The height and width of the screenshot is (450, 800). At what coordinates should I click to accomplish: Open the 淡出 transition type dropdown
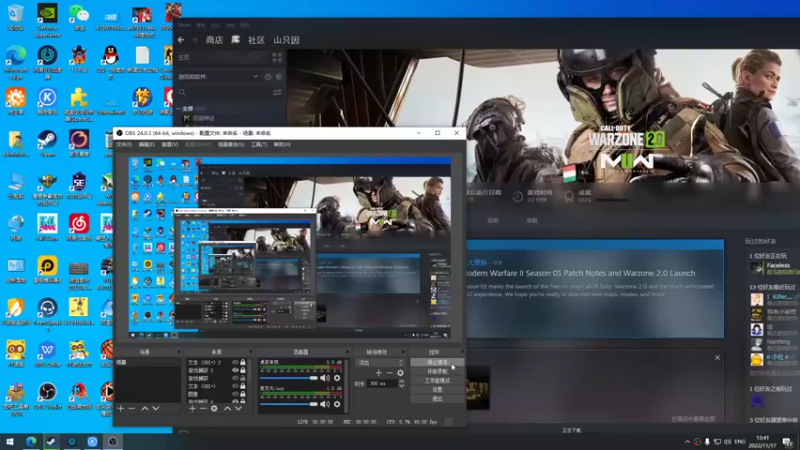(380, 363)
